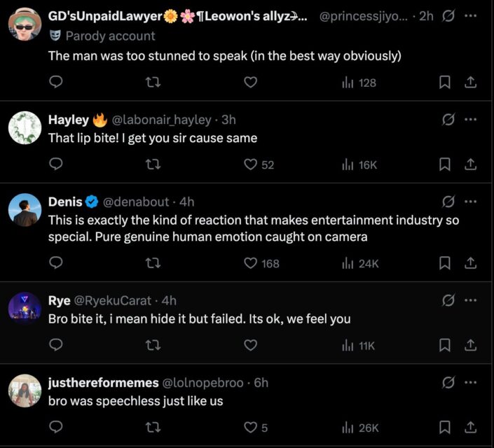The height and width of the screenshot is (448, 494).
Task: Open more options on GD'sUnpaidLawyer's tweet
Action: click(471, 16)
